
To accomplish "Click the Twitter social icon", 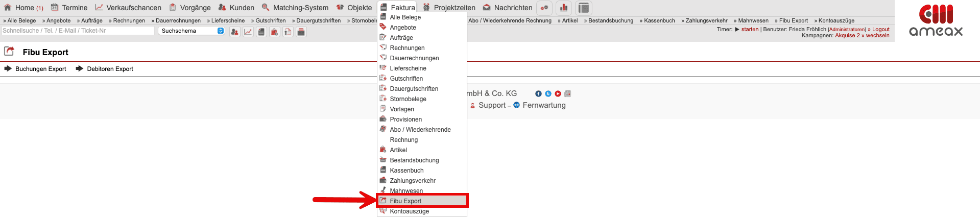I will (548, 94).
